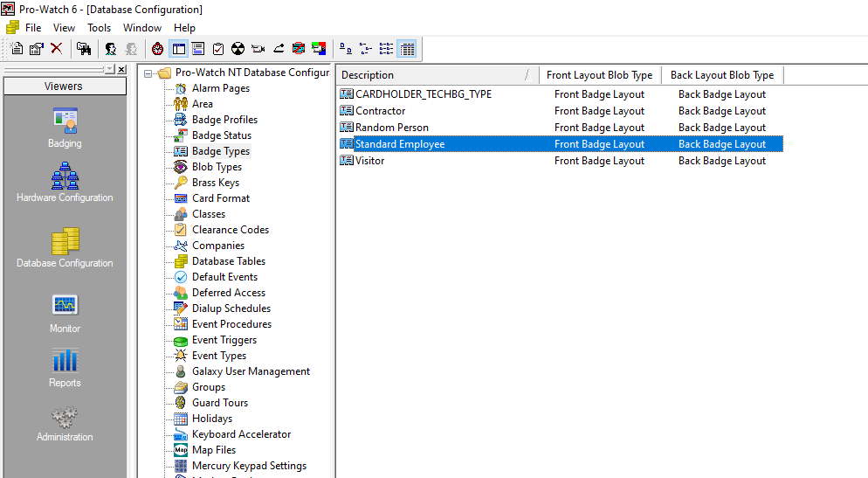Image resolution: width=868 pixels, height=478 pixels.
Task: Click the New document toolbar icon
Action: pos(17,49)
